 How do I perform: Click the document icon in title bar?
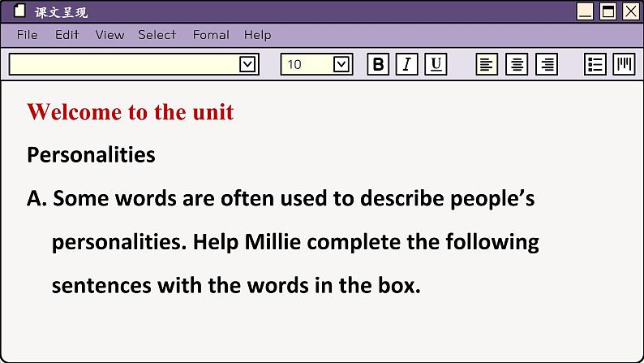pos(20,11)
